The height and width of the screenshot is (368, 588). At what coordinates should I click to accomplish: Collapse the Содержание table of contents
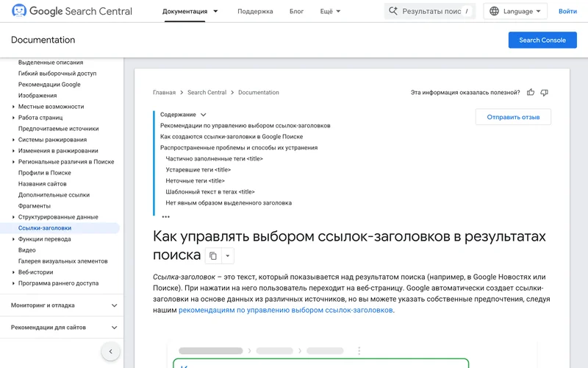[204, 115]
